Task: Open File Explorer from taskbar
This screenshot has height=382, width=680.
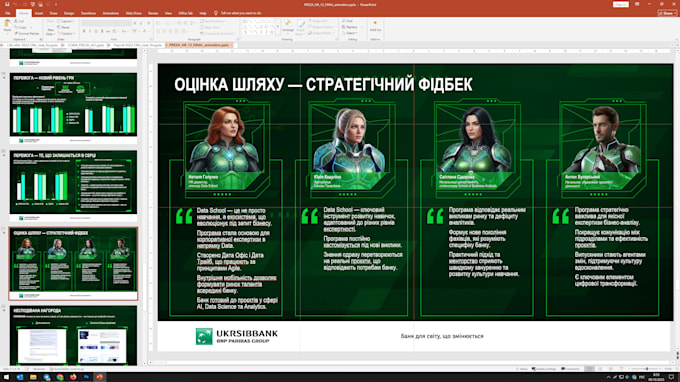Action: (33, 377)
